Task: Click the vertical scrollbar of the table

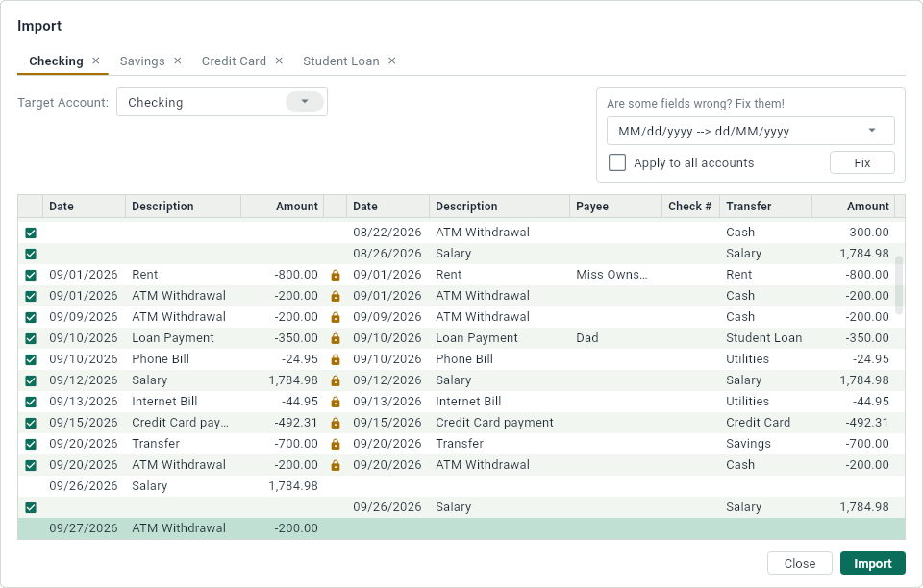Action: pyautogui.click(x=899, y=285)
